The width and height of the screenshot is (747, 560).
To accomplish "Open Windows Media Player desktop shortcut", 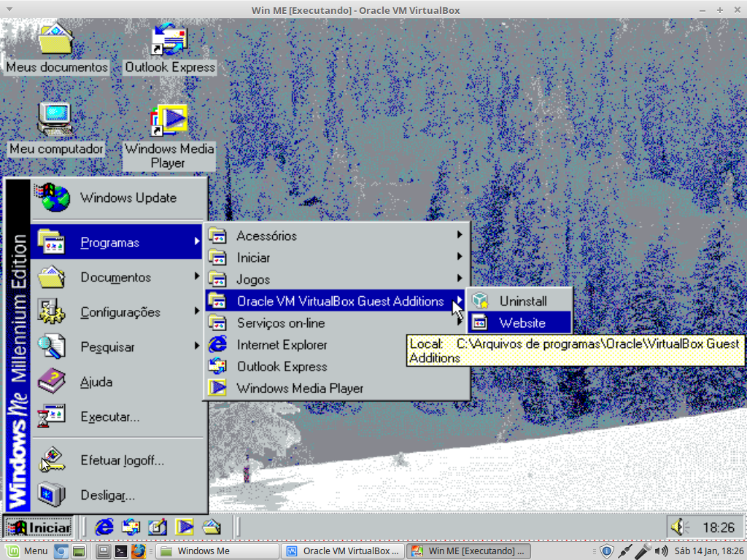I will (169, 136).
